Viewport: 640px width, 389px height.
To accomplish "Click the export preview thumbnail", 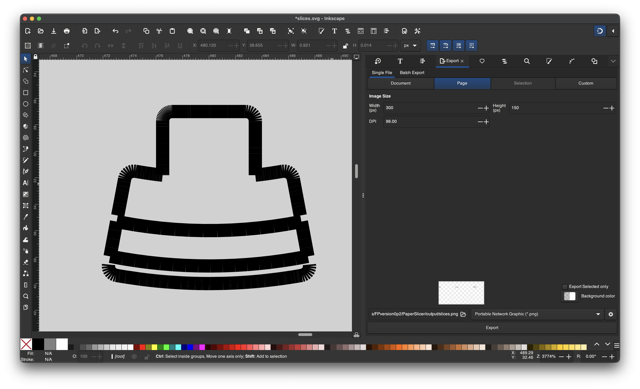I will (461, 293).
